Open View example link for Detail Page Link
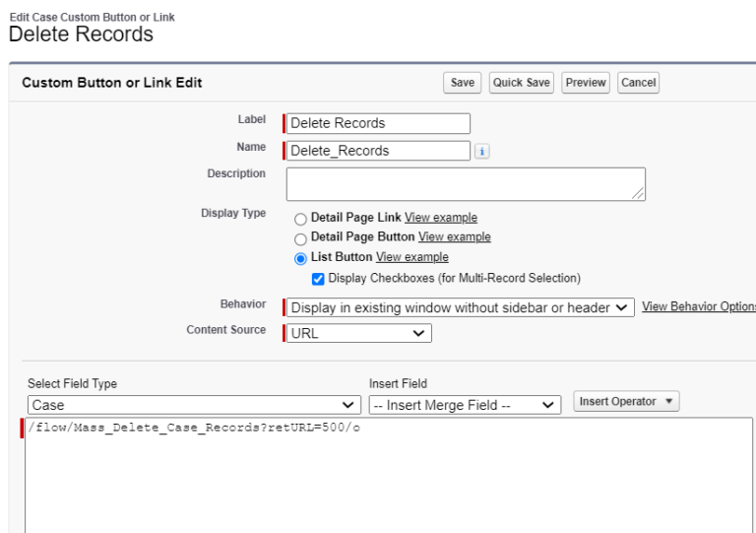The image size is (756, 533). point(441,218)
